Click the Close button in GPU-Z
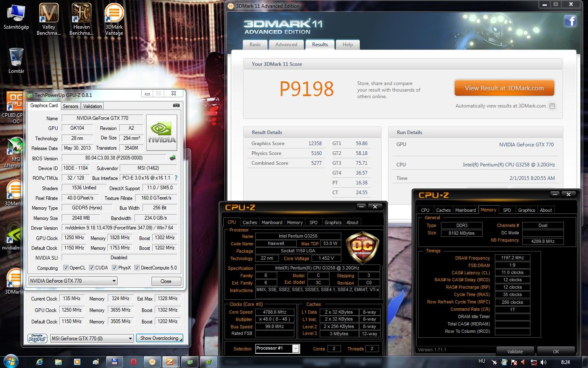 [x=166, y=281]
